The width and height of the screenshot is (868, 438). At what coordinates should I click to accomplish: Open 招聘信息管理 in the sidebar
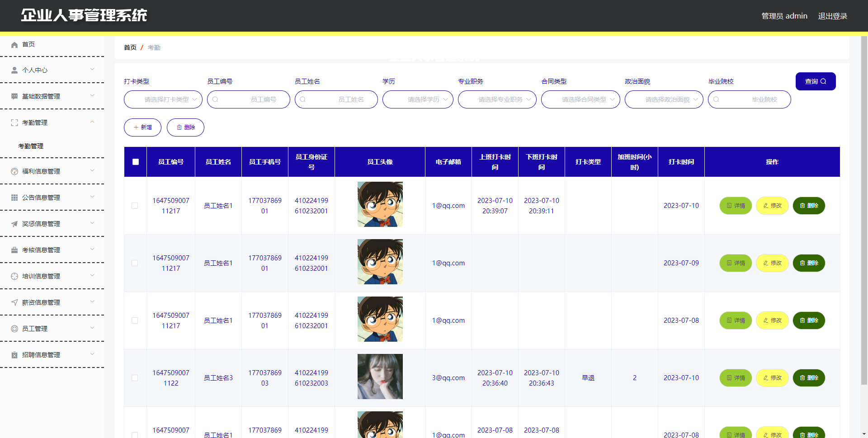point(52,355)
